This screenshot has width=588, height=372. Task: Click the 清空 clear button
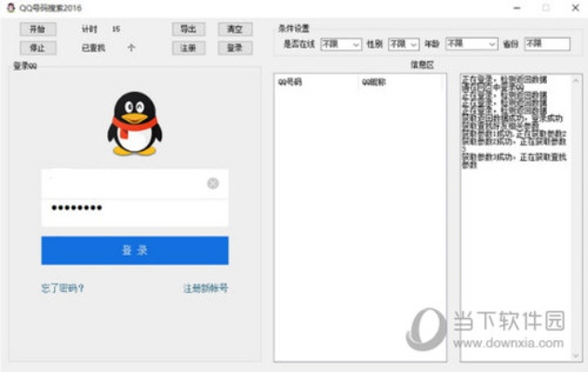click(x=235, y=29)
